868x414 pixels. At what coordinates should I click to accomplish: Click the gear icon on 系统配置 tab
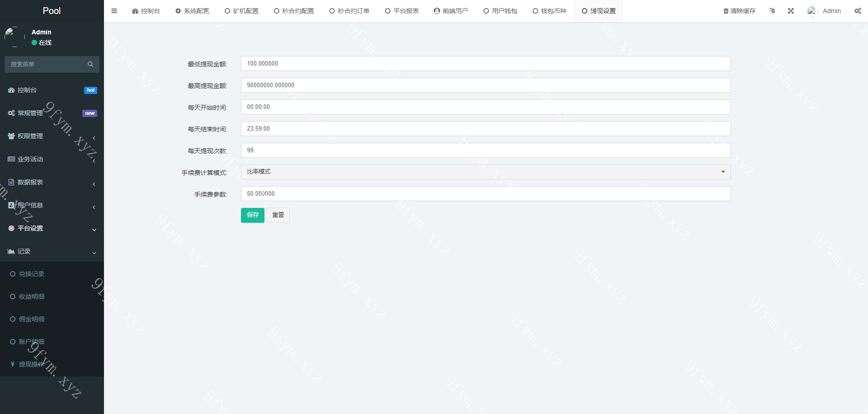pos(178,11)
